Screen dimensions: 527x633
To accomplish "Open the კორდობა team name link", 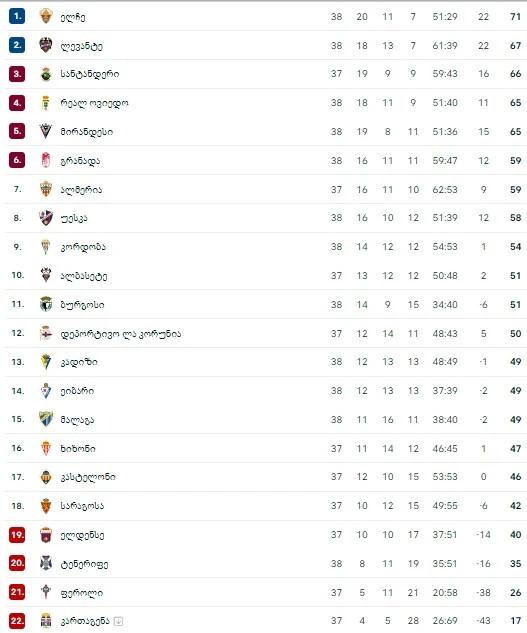I will [x=83, y=247].
